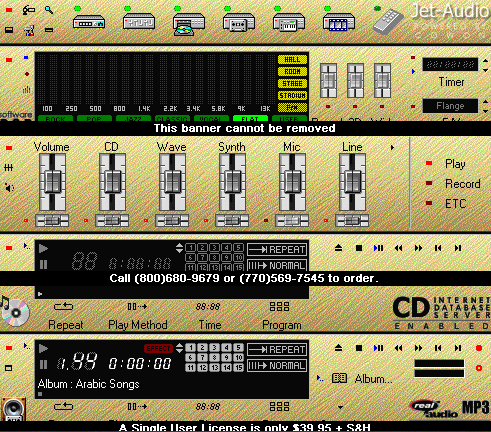Click the speaker mute icon left of Volume
The image size is (491, 432).
(x=9, y=188)
